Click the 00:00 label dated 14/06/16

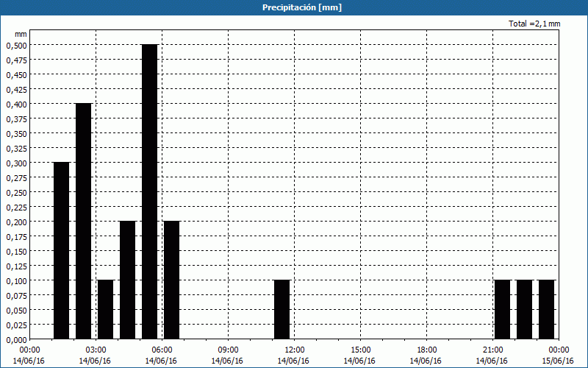pos(29,350)
